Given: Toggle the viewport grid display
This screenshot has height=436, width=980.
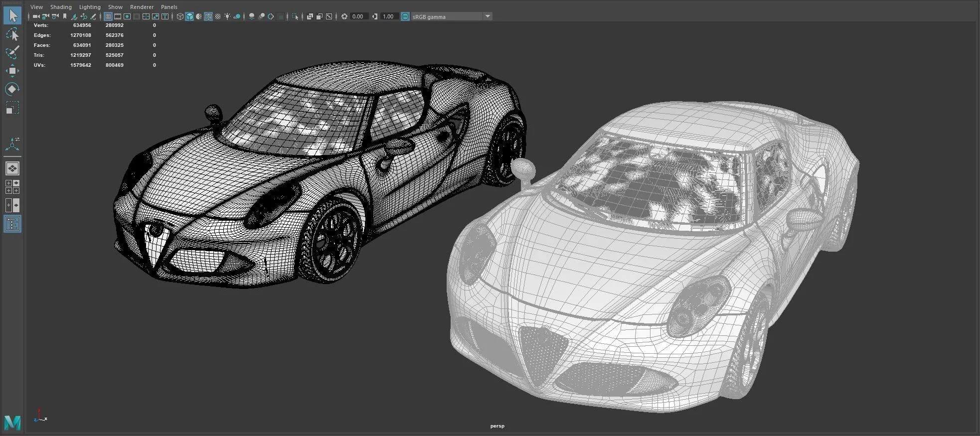Looking at the screenshot, I should [x=108, y=16].
